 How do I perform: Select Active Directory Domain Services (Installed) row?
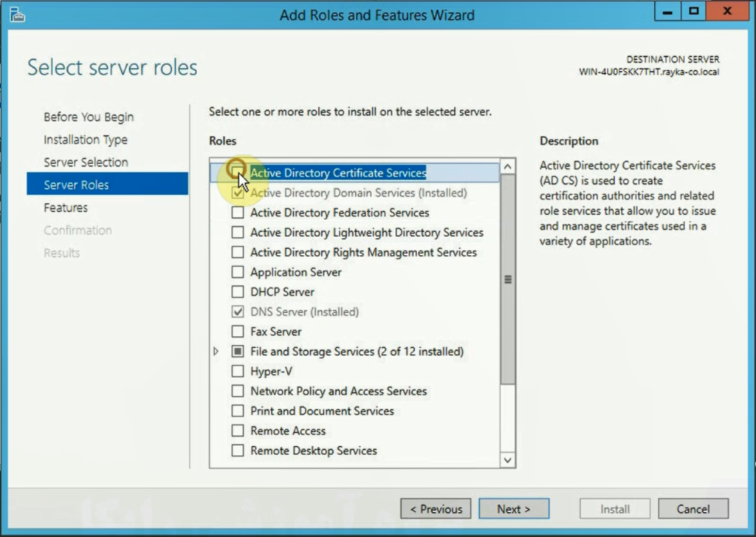(355, 193)
